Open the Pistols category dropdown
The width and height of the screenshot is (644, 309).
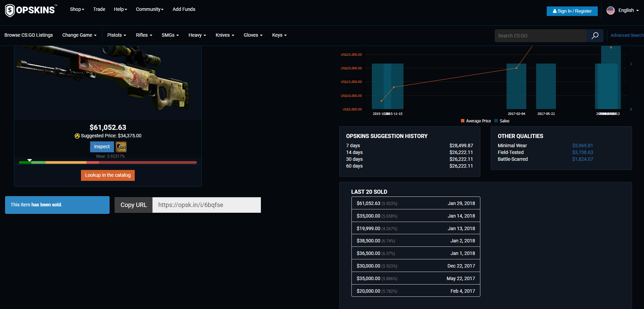point(117,35)
